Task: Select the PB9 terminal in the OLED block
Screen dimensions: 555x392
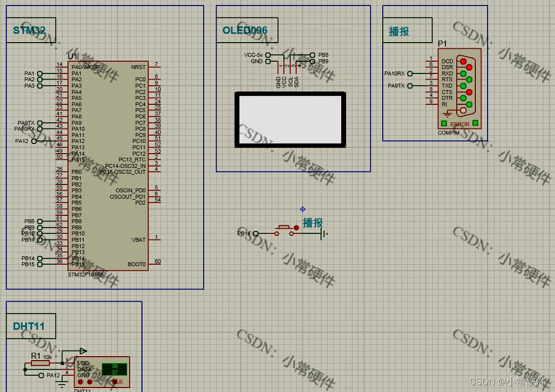Action: pyautogui.click(x=313, y=62)
